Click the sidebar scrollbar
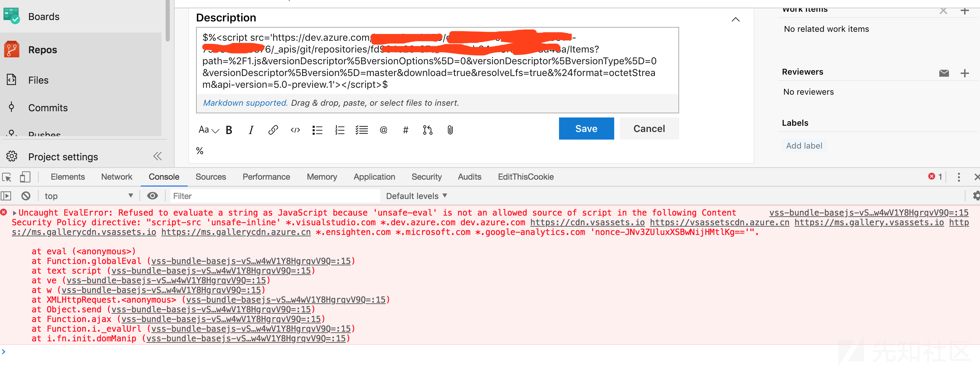This screenshot has width=980, height=369. (167, 21)
